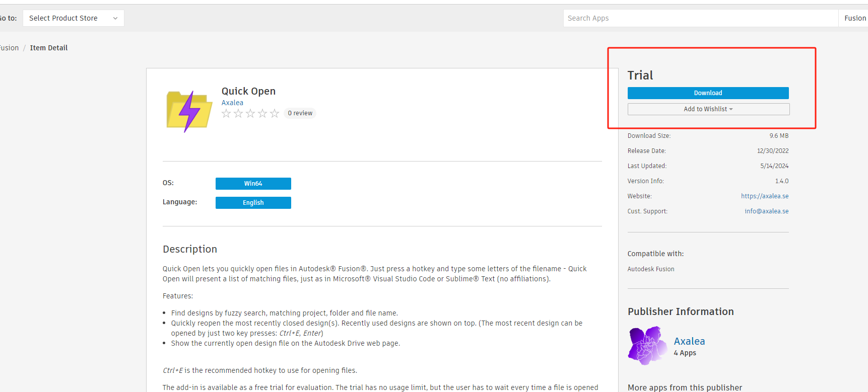Click the blue Download button
Image resolution: width=868 pixels, height=392 pixels.
(708, 93)
